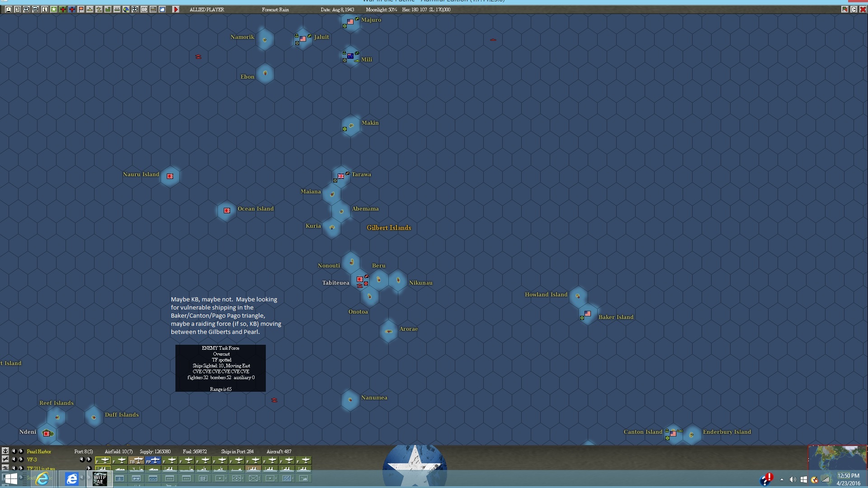Switch to WITP AE taskbar button
The image size is (868, 488).
[x=99, y=479]
